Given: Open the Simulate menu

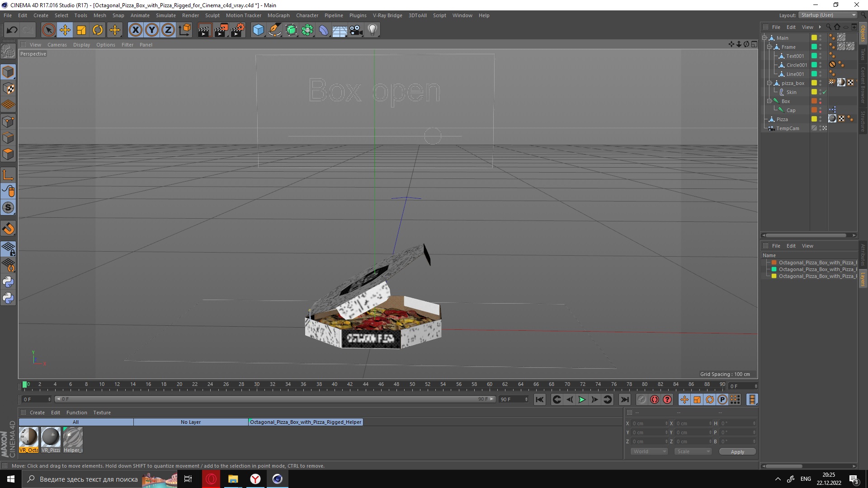Looking at the screenshot, I should pyautogui.click(x=166, y=15).
